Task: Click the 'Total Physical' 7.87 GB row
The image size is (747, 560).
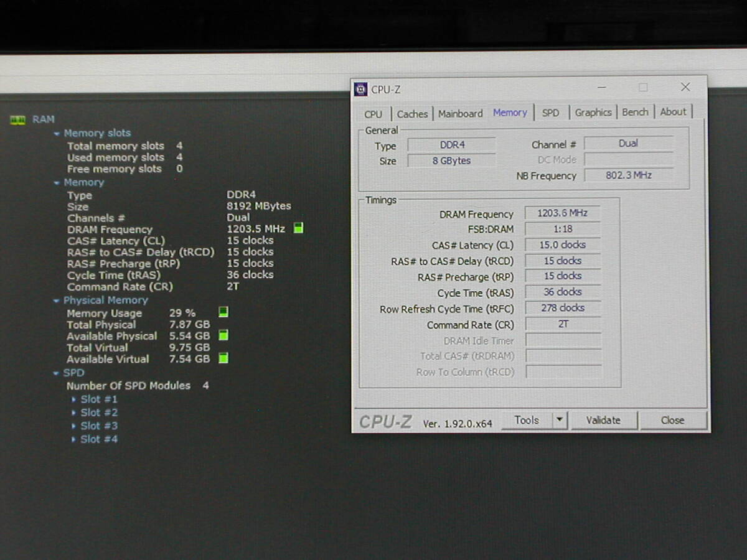Action: click(138, 325)
